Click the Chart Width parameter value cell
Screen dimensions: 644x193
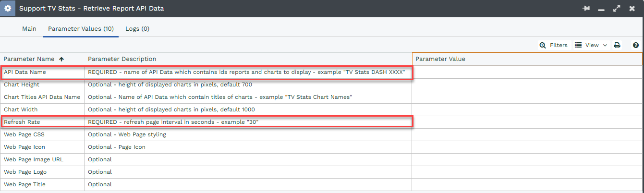[x=527, y=109]
